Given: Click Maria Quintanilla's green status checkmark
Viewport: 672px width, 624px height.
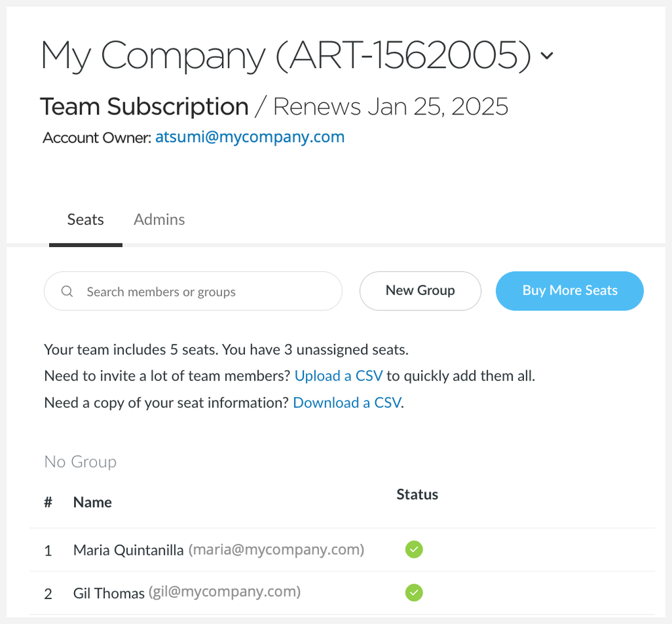Looking at the screenshot, I should [x=414, y=549].
